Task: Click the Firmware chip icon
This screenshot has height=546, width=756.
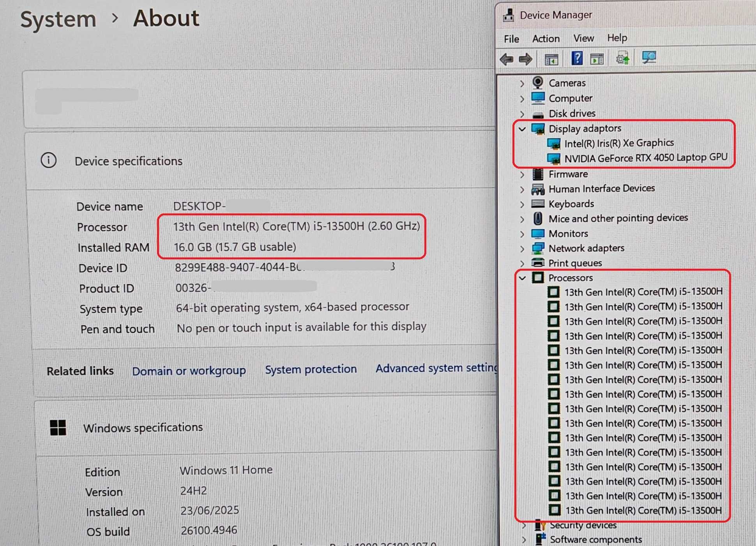Action: tap(538, 174)
